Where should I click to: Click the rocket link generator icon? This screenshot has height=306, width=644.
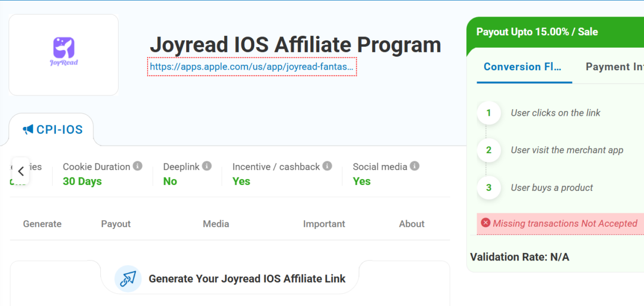[x=128, y=279]
